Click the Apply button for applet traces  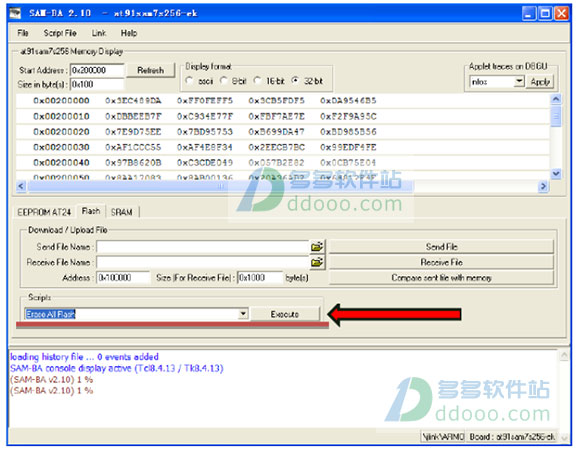[x=540, y=82]
